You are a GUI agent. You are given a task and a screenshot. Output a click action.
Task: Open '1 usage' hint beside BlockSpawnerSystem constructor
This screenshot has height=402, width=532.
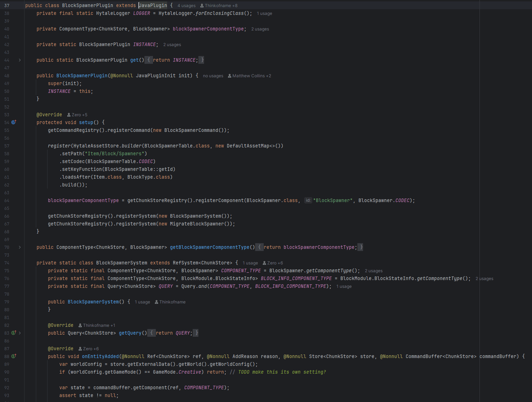[142, 302]
